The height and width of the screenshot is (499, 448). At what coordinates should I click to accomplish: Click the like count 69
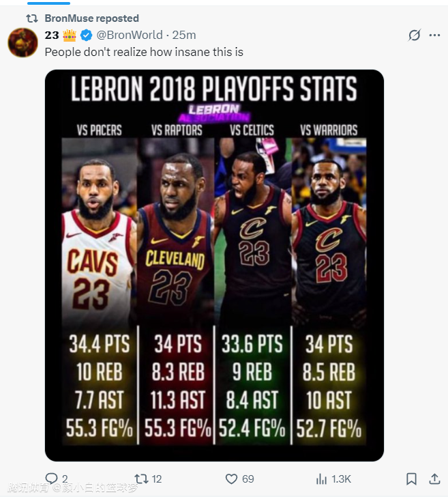248,479
